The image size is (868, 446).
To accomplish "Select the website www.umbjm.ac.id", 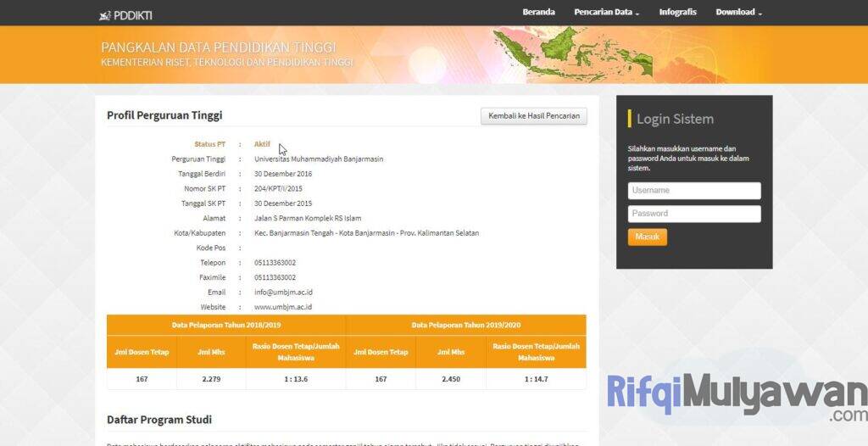I will coord(283,307).
